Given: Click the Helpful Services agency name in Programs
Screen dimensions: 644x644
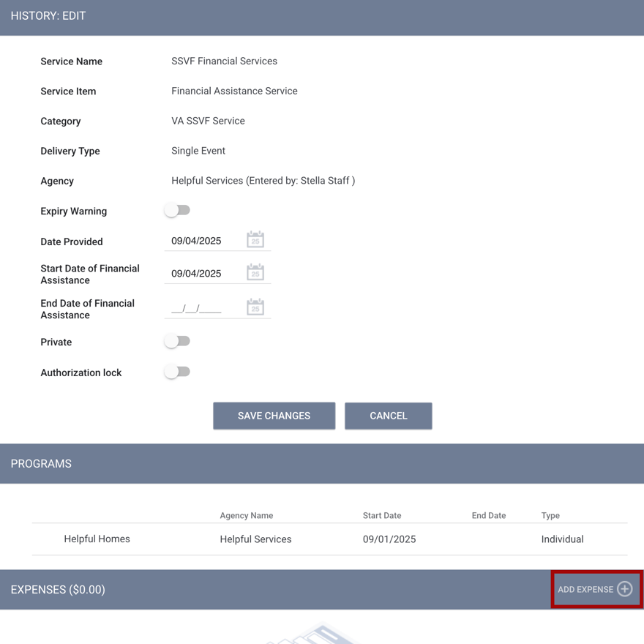Looking at the screenshot, I should (255, 539).
